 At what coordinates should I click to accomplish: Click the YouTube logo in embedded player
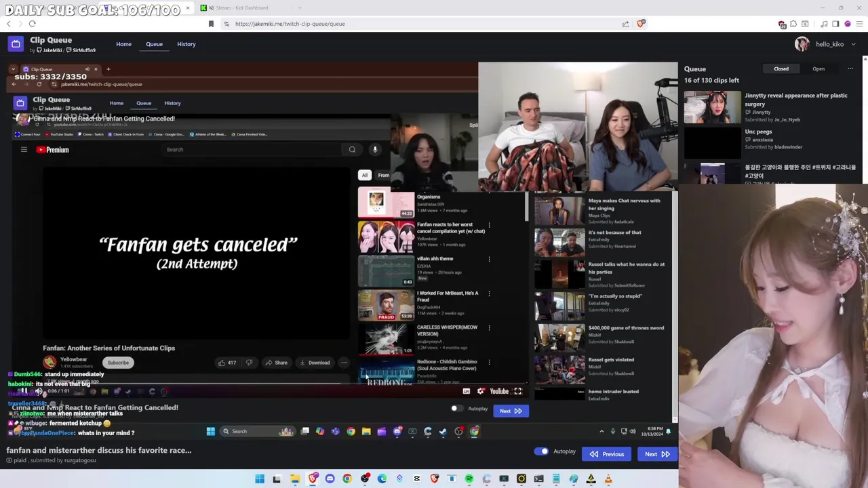(x=499, y=391)
